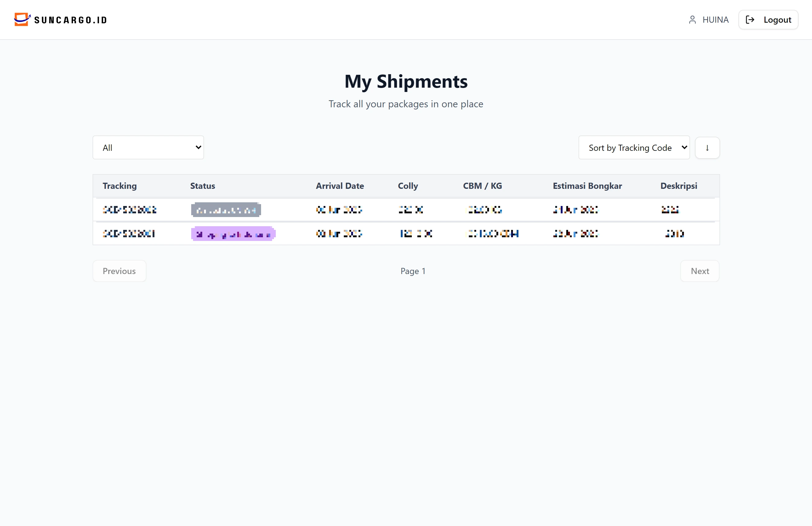Image resolution: width=812 pixels, height=526 pixels.
Task: Click the HUINA username label
Action: 715,20
